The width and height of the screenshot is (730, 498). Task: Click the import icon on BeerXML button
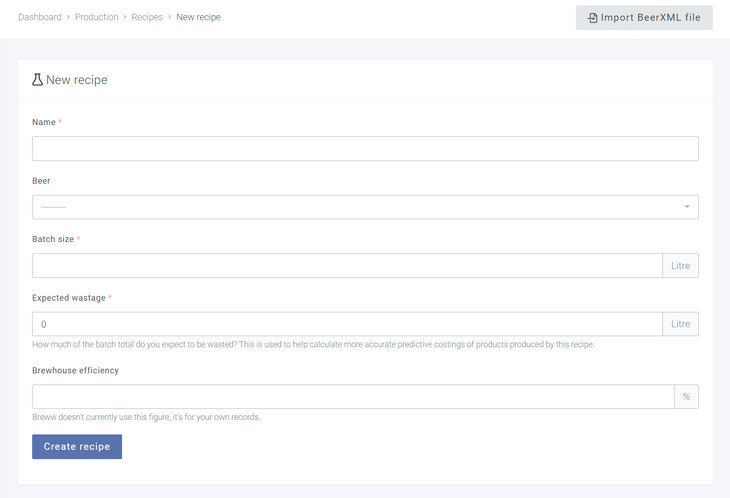(x=593, y=18)
